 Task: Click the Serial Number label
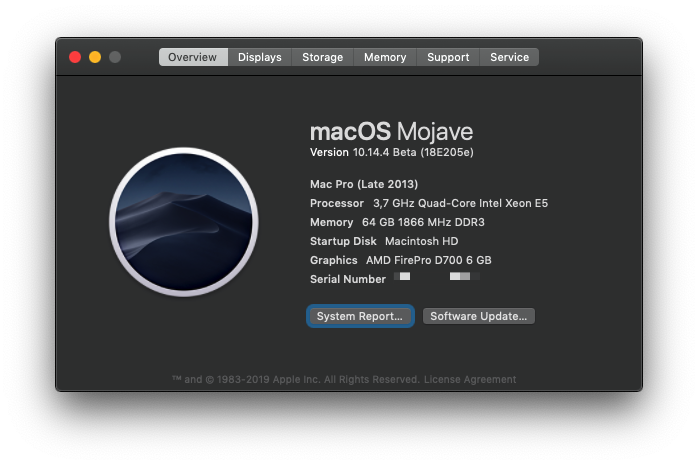click(x=348, y=279)
